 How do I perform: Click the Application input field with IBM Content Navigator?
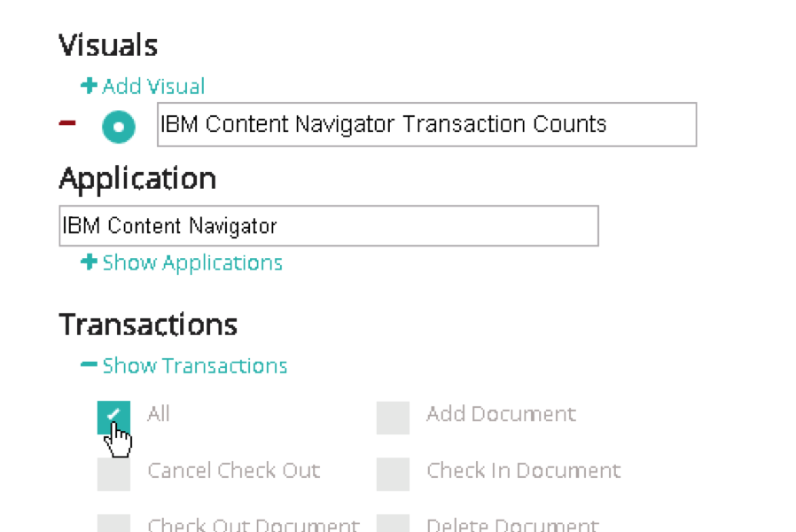[x=329, y=226]
